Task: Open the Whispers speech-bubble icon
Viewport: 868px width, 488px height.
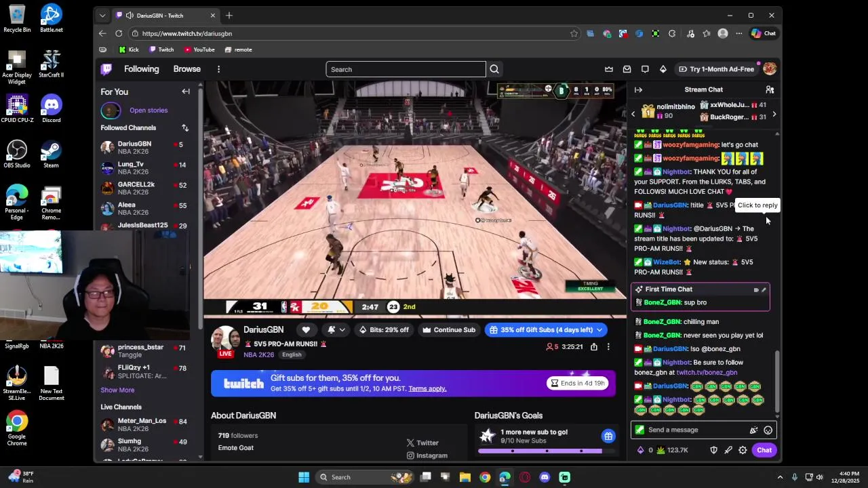Action: (x=645, y=69)
